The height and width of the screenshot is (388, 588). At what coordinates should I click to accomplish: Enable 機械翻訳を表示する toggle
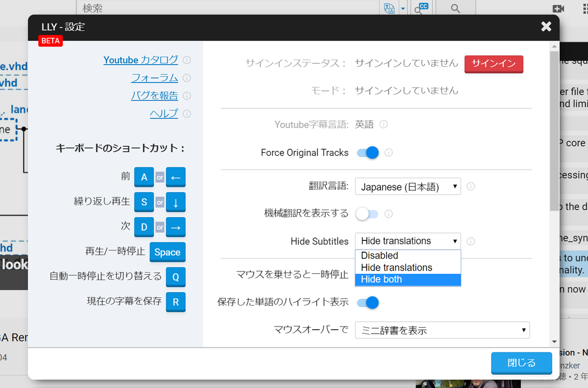367,214
